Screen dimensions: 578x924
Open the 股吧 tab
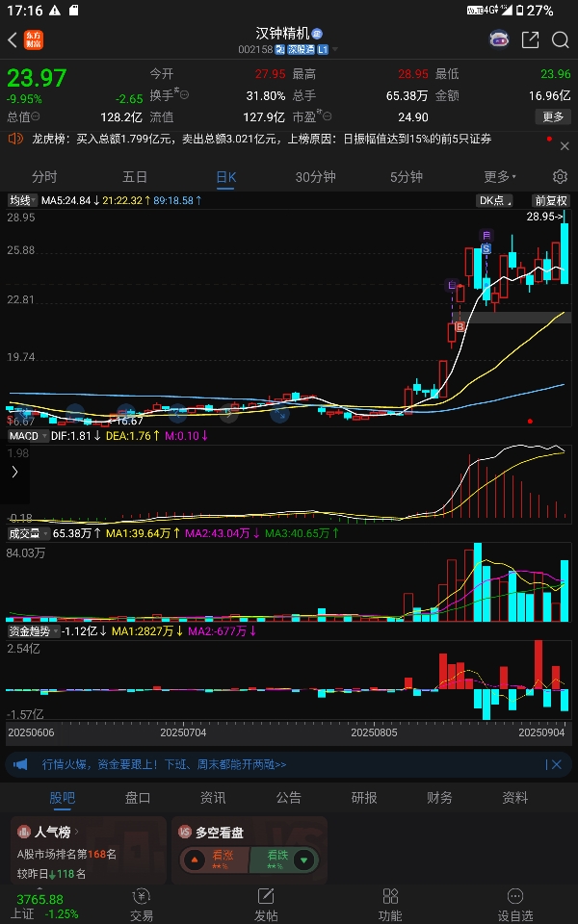tap(62, 798)
